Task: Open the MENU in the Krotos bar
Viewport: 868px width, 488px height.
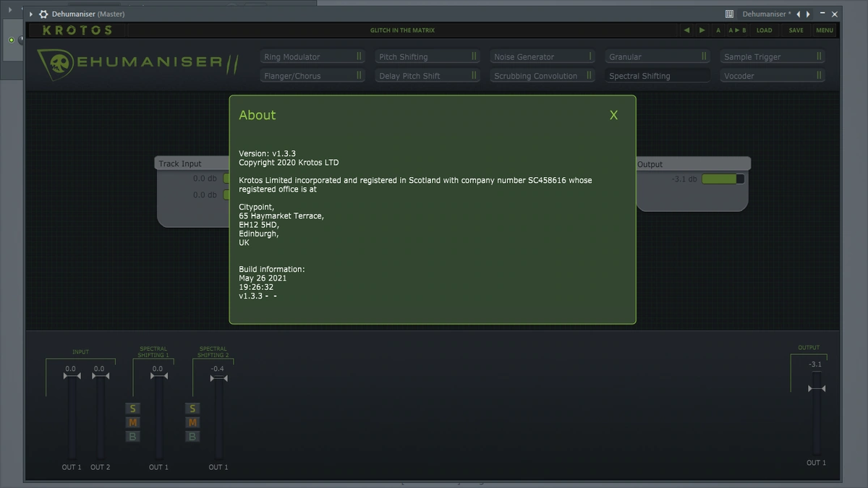Action: pyautogui.click(x=825, y=30)
